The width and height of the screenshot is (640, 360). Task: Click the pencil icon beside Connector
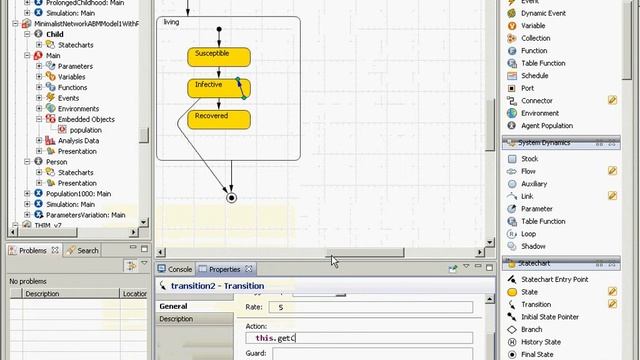[612, 100]
